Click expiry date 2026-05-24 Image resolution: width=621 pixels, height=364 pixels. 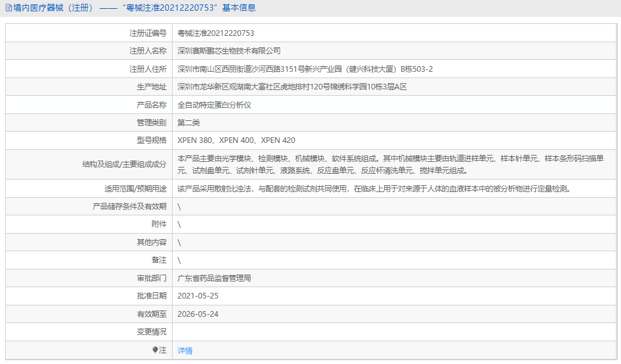tap(202, 313)
